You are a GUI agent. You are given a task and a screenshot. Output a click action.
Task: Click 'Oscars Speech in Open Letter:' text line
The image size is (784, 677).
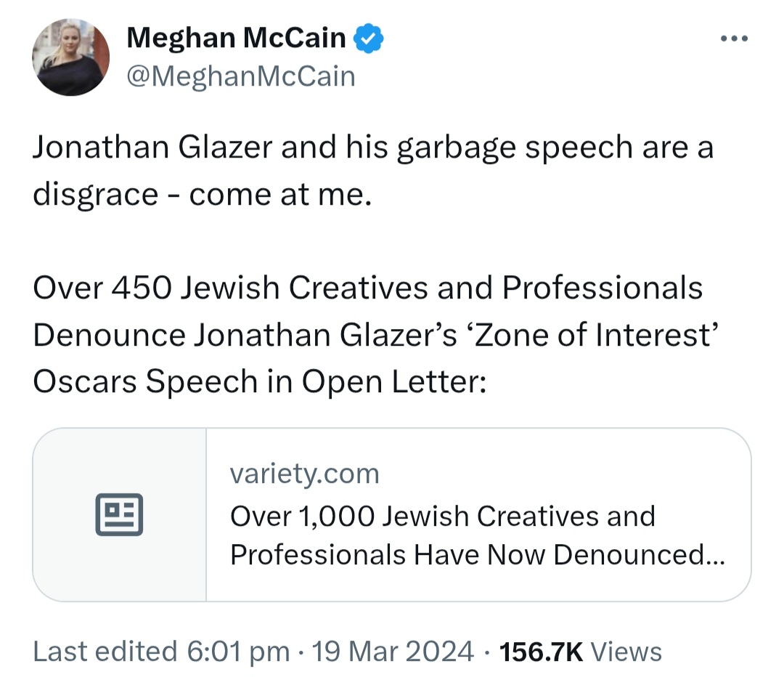259,382
